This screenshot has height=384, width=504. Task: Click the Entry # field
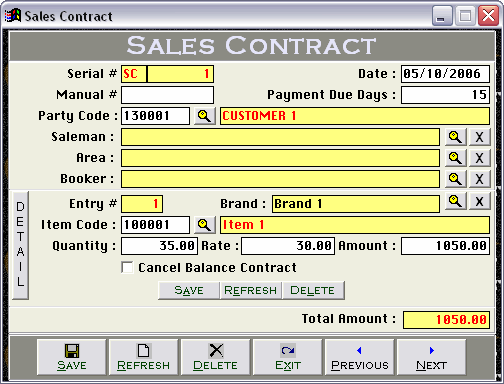[142, 204]
